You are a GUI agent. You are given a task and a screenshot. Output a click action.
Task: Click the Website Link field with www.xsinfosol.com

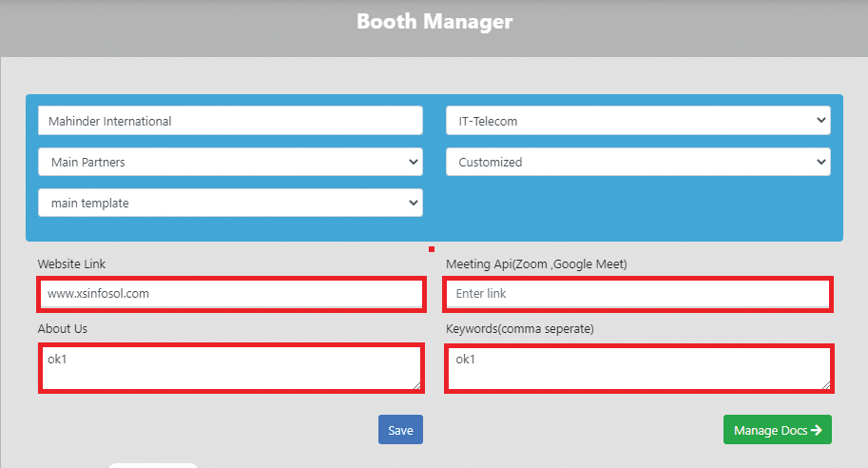[x=231, y=294]
